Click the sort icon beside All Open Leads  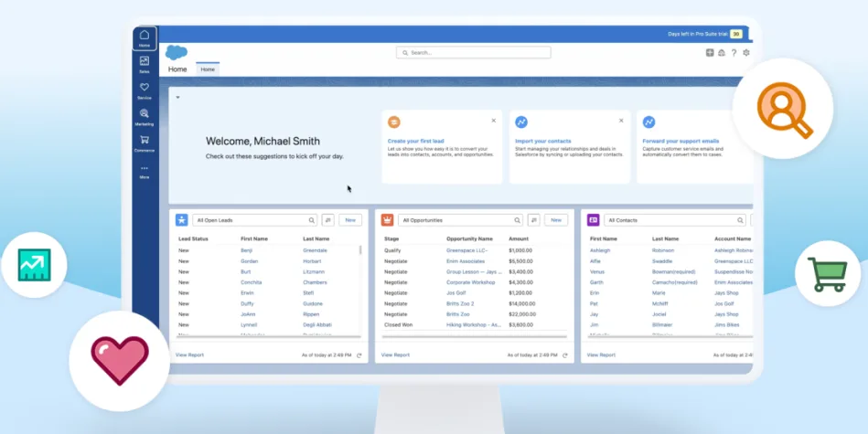(327, 220)
